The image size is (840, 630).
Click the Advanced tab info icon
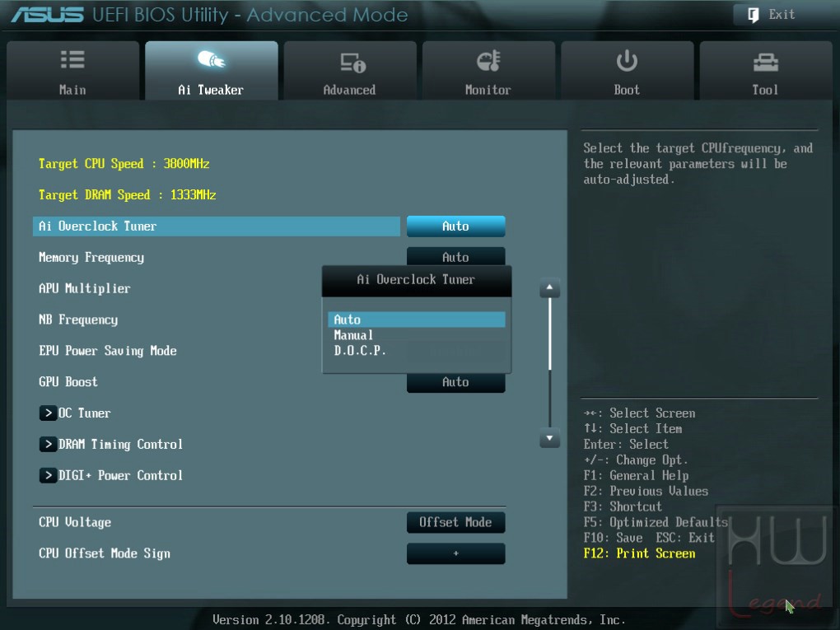coord(353,62)
